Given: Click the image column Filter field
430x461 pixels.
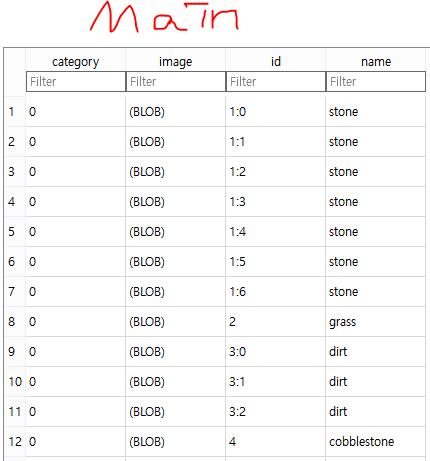Looking at the screenshot, I should click(176, 81).
